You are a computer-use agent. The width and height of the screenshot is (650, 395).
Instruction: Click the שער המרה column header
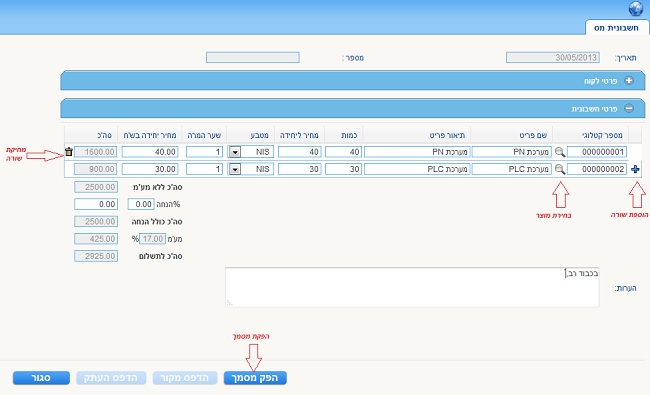click(x=204, y=135)
